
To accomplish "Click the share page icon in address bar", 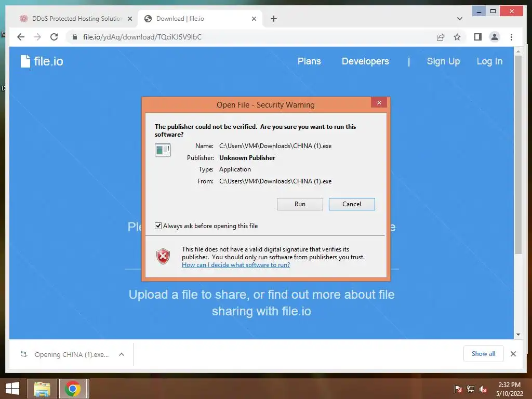I will (441, 37).
